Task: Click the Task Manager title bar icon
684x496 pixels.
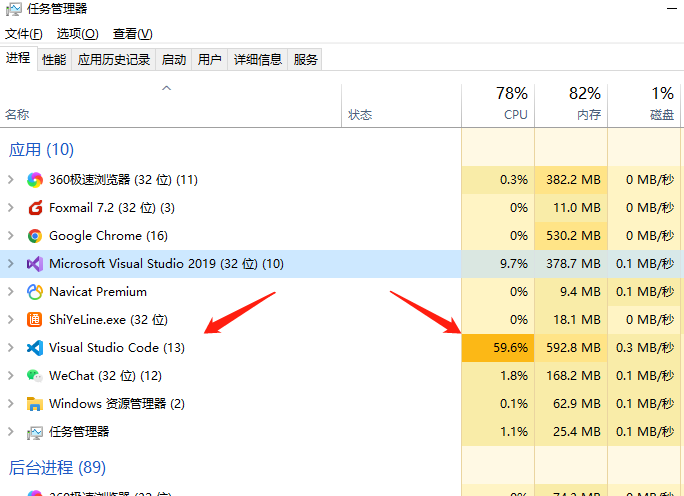Action: tap(14, 9)
